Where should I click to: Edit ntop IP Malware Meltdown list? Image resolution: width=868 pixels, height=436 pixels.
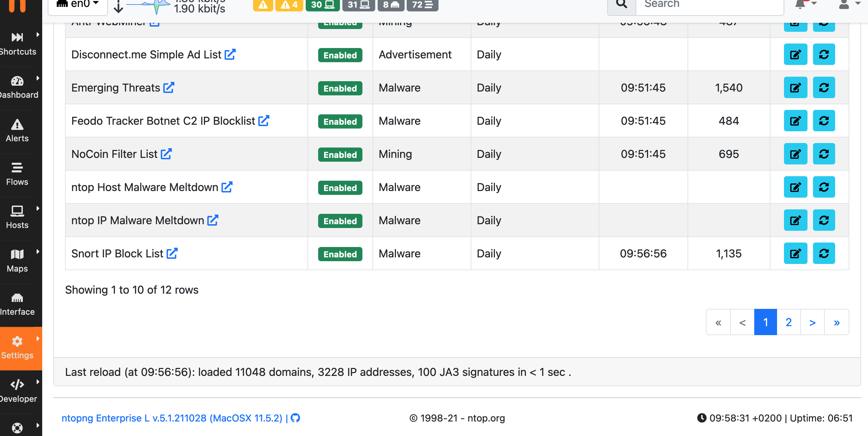tap(795, 220)
